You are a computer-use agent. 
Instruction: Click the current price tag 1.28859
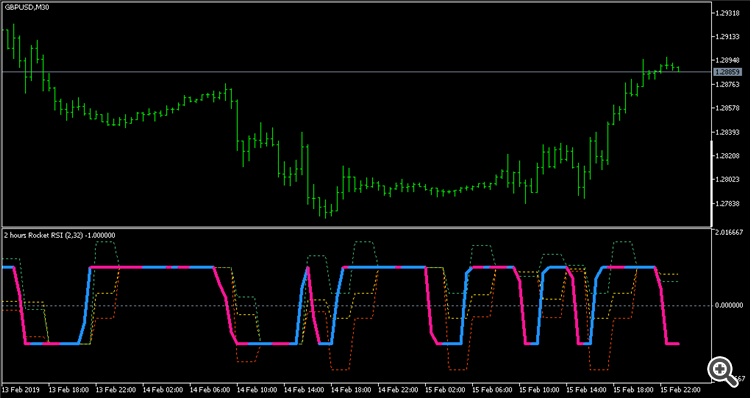728,72
